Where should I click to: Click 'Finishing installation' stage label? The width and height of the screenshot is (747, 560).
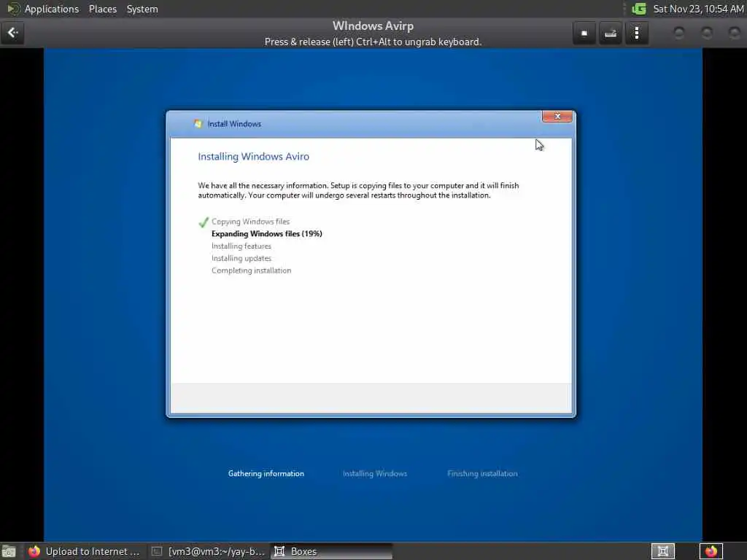482,473
